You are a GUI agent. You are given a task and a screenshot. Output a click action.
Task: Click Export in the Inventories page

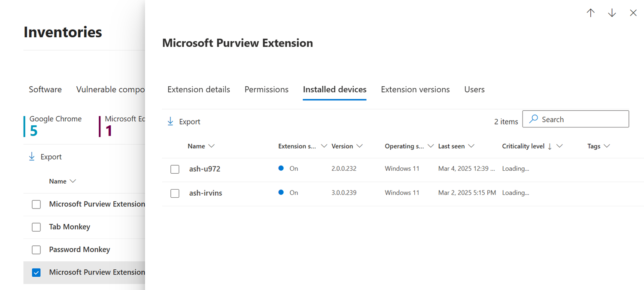coord(51,157)
